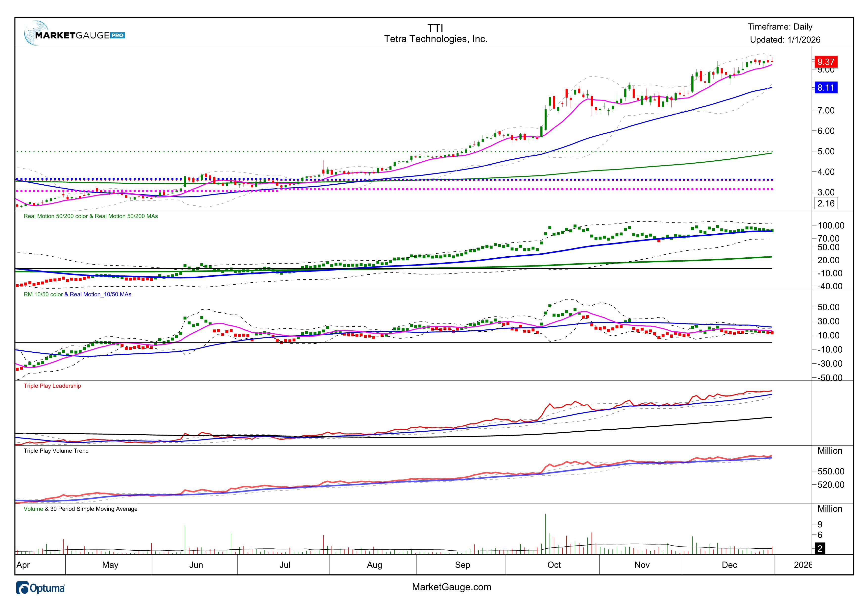Click the Triple Play Volume Trend label
This screenshot has height=614, width=868.
coord(56,451)
